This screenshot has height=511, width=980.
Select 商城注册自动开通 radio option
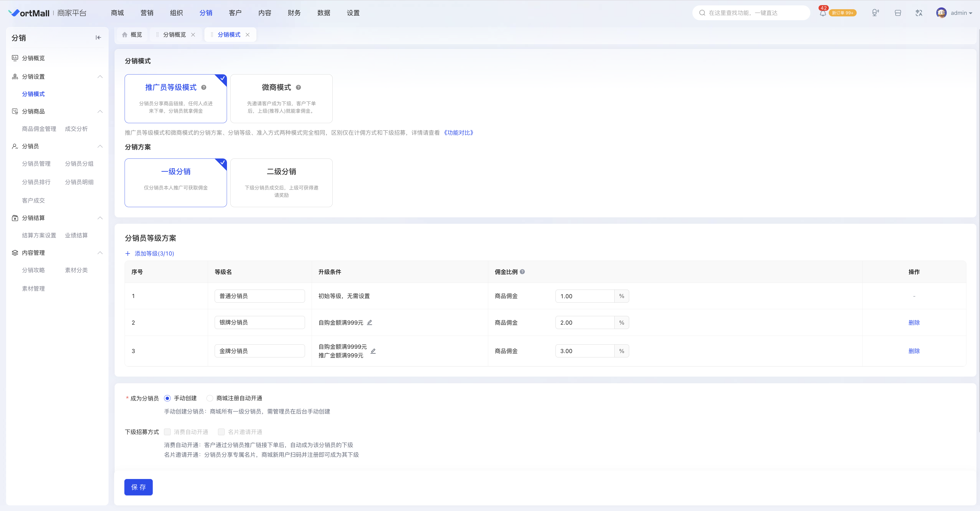pos(210,398)
